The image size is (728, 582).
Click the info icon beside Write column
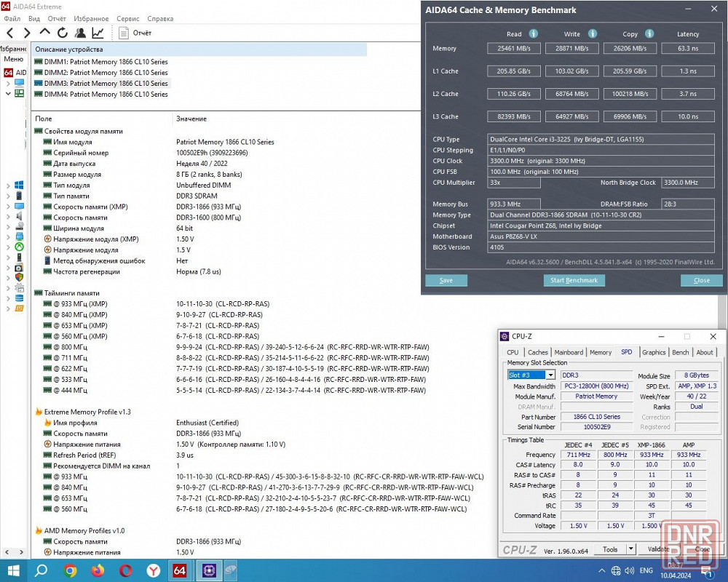[593, 33]
